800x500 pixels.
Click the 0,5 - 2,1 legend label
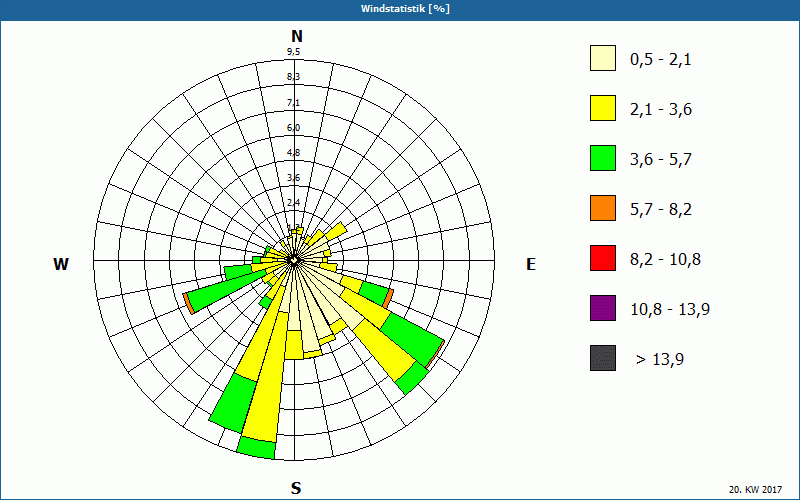[661, 60]
